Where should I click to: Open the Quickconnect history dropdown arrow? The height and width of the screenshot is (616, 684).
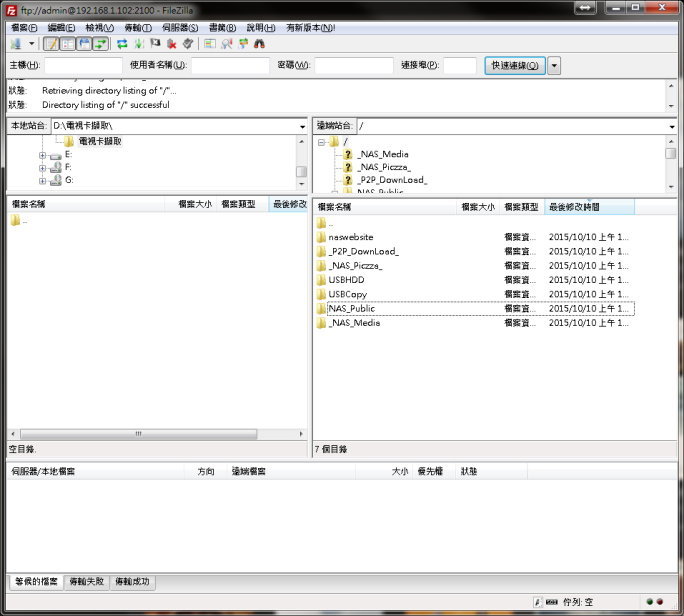pos(554,66)
